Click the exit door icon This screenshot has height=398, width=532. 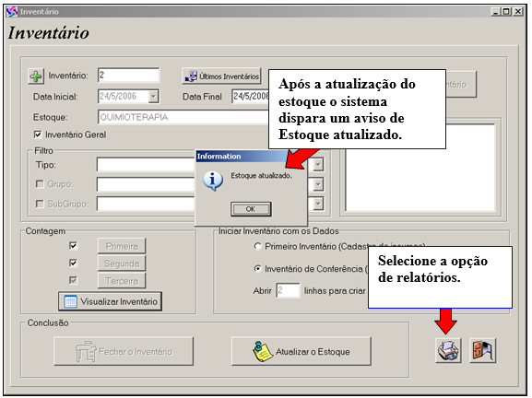pos(482,350)
